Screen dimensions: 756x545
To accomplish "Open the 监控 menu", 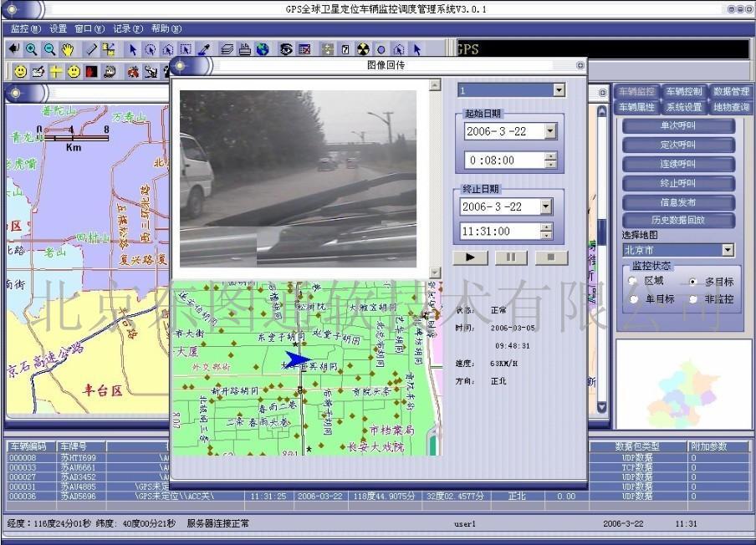I will coord(26,29).
